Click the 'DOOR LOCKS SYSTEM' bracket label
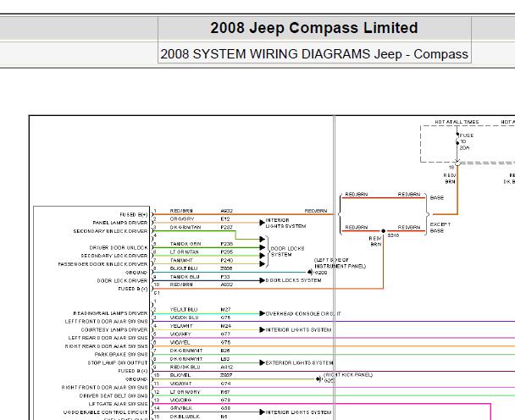 point(287,251)
